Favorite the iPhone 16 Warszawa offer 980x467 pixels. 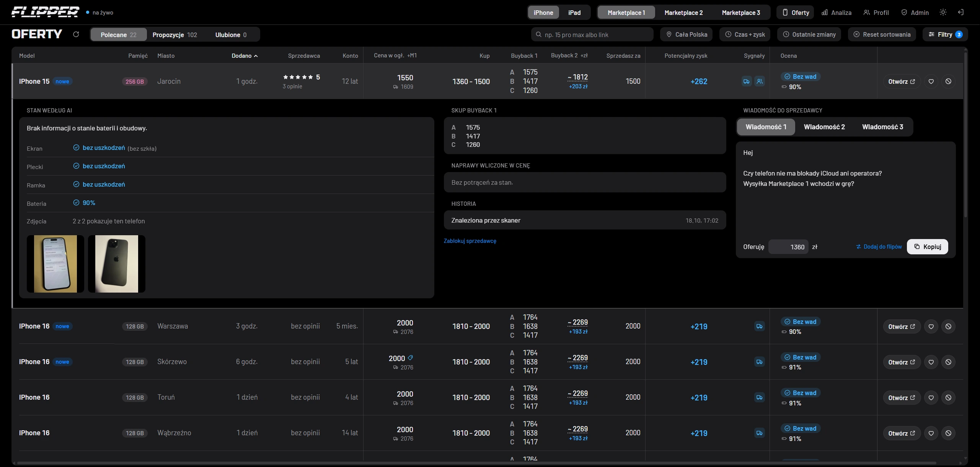pyautogui.click(x=931, y=327)
